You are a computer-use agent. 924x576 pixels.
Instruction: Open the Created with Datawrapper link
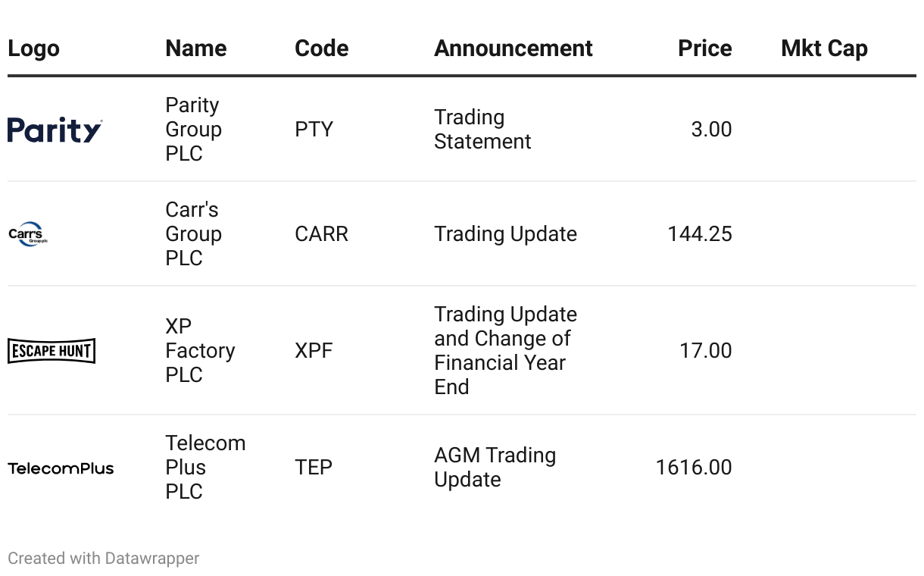pyautogui.click(x=104, y=559)
